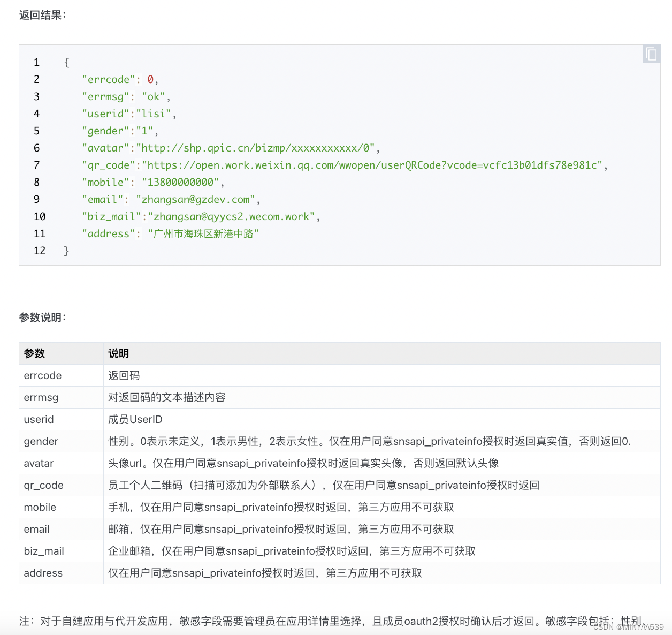Click the mobile description starting with 手机
672x635 pixels.
pyautogui.click(x=281, y=507)
